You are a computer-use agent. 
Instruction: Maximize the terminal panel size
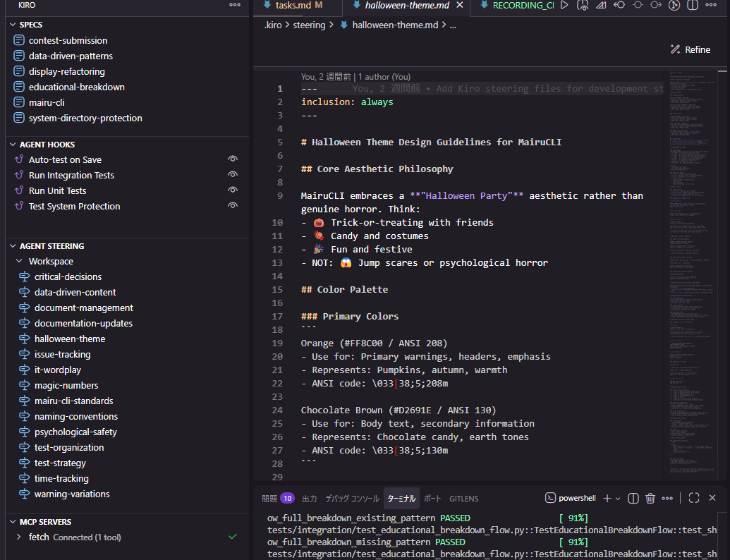pos(694,498)
